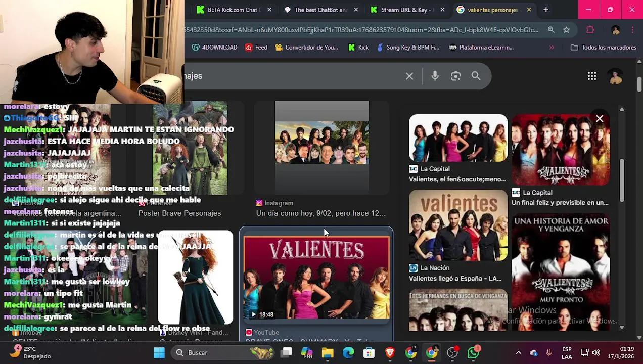643x364 pixels.
Task: Click the side panel scroll-up arrow
Action: pyautogui.click(x=622, y=109)
